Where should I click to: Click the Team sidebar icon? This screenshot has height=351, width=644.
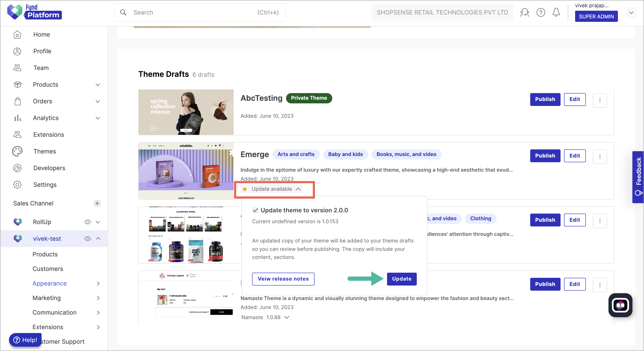[17, 68]
